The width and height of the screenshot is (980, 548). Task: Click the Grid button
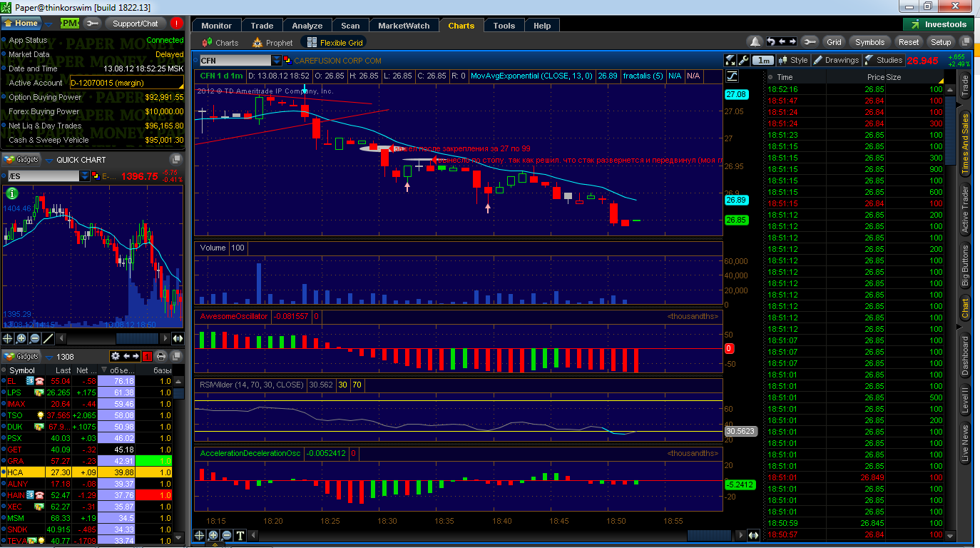pos(834,42)
